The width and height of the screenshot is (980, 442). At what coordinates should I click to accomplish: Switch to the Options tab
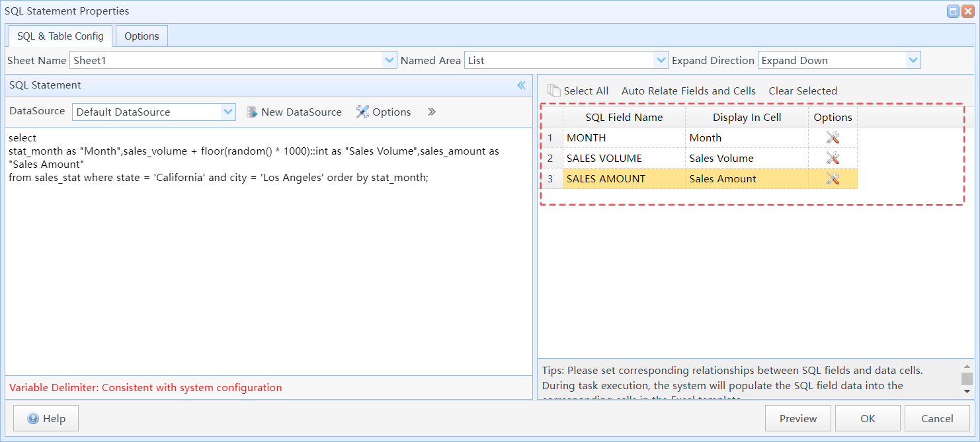(141, 36)
